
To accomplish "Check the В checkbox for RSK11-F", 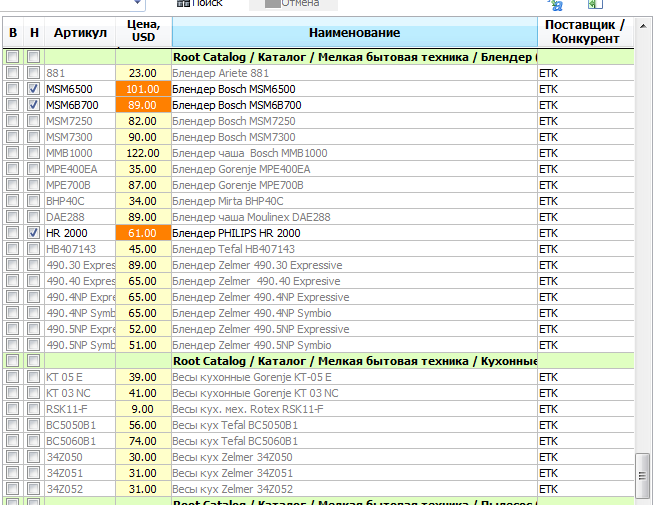I will [x=13, y=409].
